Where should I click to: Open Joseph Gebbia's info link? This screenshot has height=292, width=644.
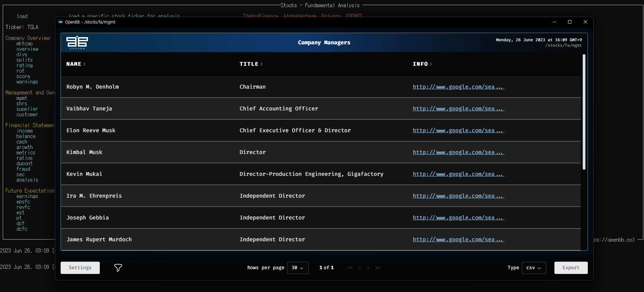pyautogui.click(x=458, y=218)
